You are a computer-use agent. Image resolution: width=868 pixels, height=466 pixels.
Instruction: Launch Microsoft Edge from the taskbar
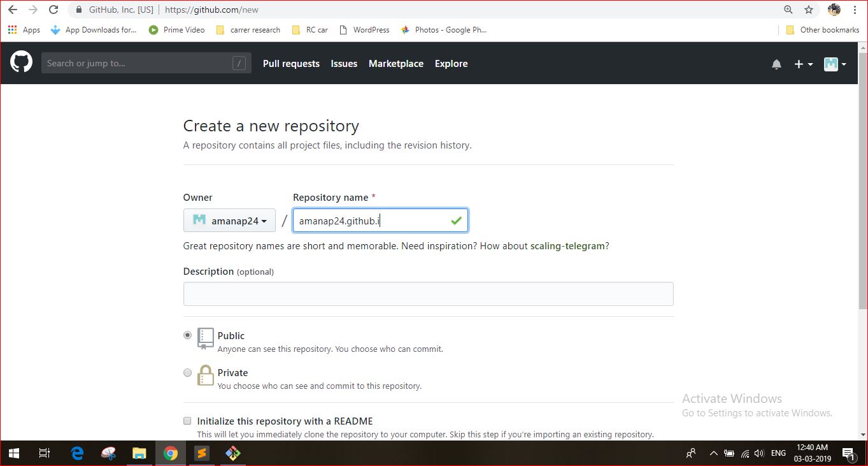(x=77, y=453)
